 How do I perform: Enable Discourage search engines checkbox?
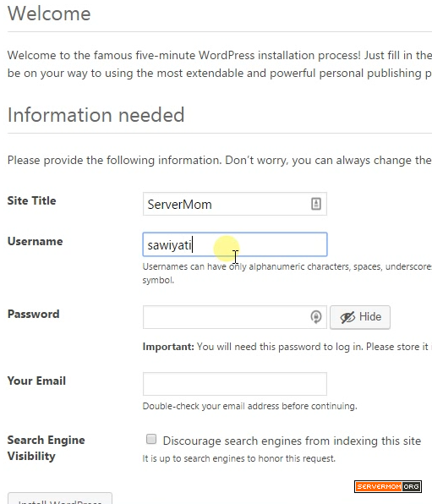pyautogui.click(x=151, y=439)
